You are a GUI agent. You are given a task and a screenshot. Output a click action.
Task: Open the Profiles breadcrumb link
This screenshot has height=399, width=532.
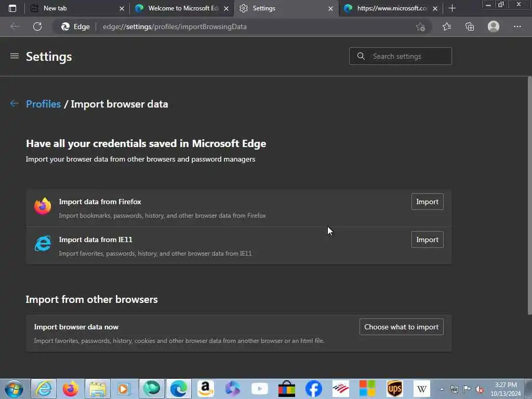(x=44, y=104)
